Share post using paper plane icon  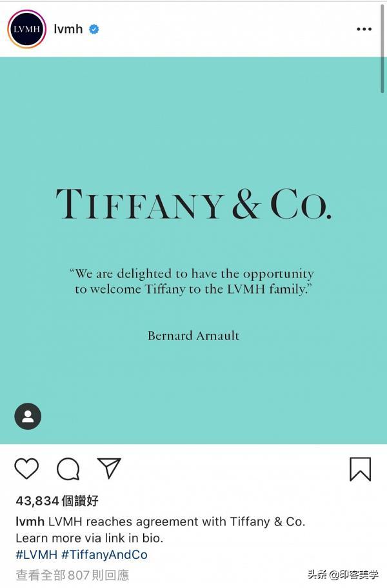point(109,469)
